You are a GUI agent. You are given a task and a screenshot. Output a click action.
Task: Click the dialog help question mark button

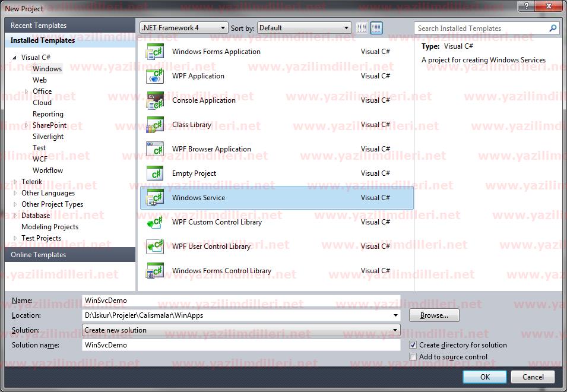(x=527, y=6)
